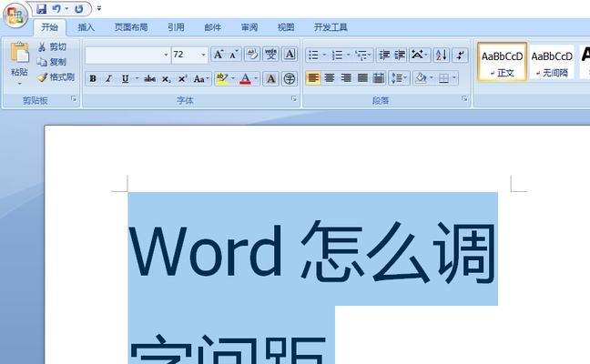Image resolution: width=590 pixels, height=364 pixels.
Task: Apply numbered list
Action: tap(337, 56)
